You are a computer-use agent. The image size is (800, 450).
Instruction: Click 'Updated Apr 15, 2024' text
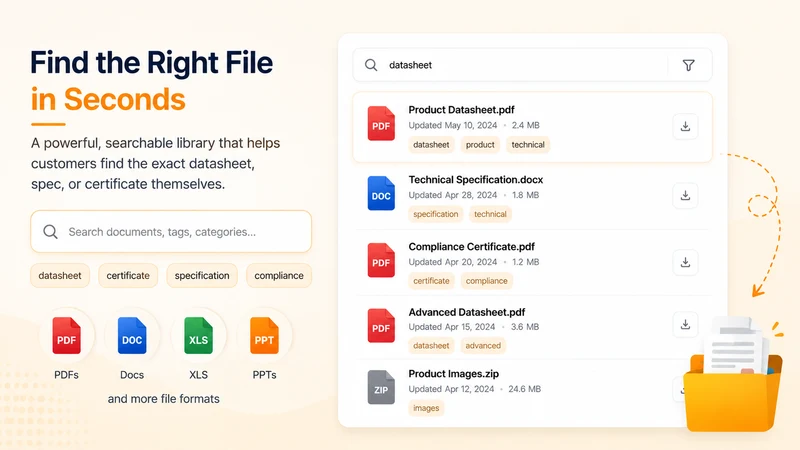(x=452, y=327)
